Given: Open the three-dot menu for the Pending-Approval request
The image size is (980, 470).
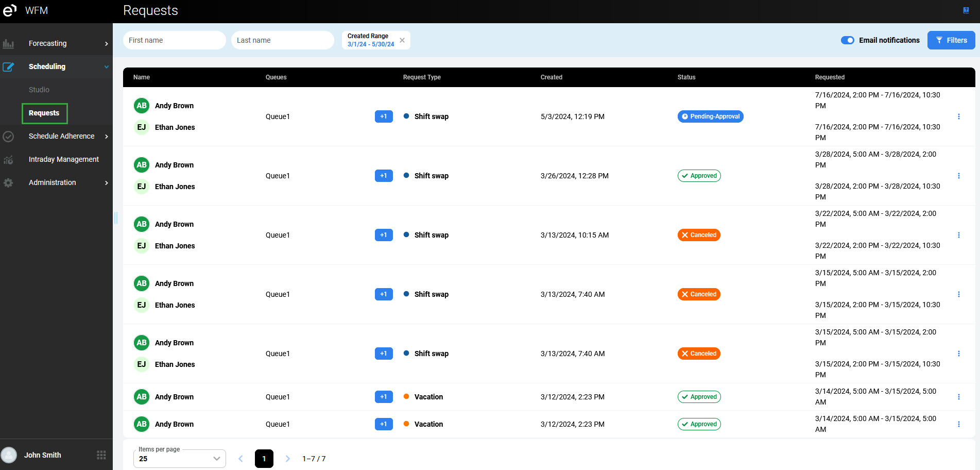Looking at the screenshot, I should click(x=958, y=116).
